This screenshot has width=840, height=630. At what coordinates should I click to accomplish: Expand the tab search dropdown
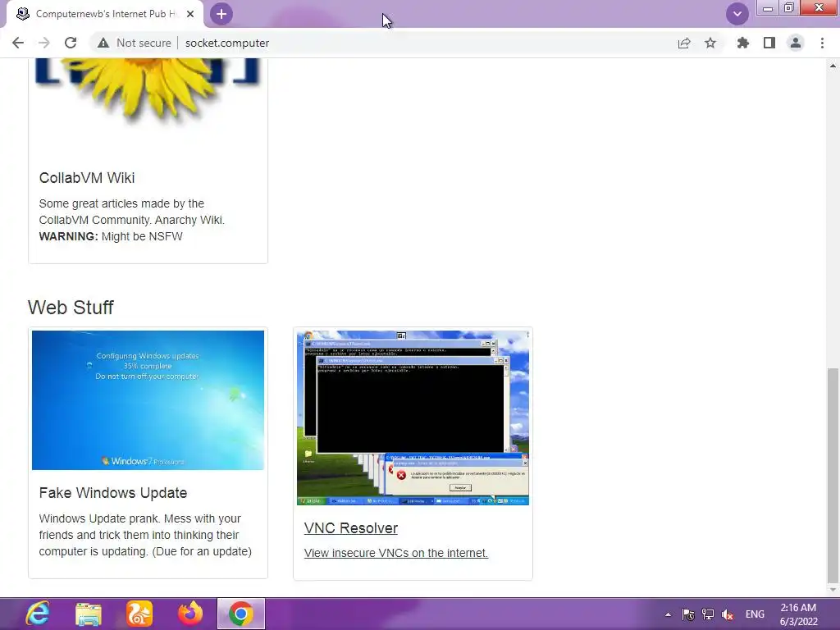click(737, 14)
